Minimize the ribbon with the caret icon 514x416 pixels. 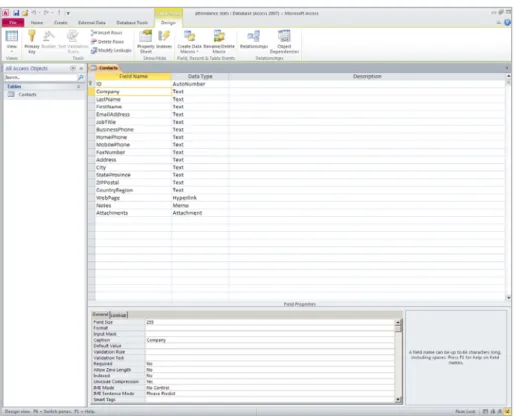[499, 23]
